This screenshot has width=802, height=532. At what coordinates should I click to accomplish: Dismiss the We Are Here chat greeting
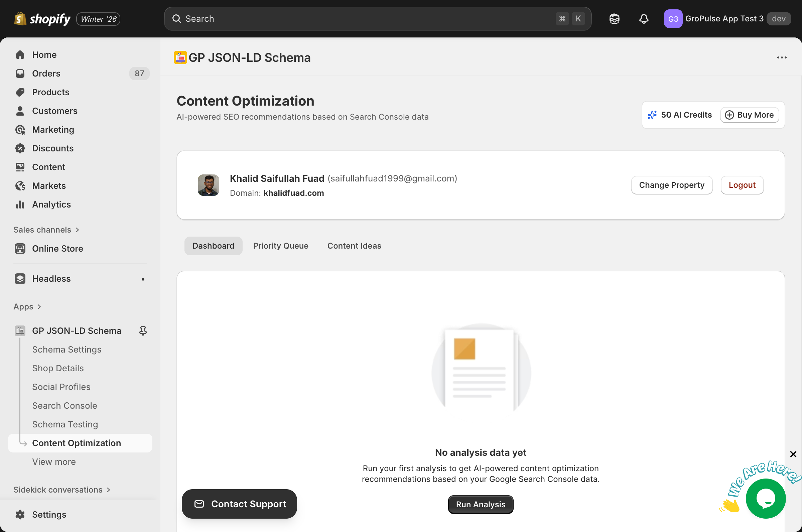(794, 454)
